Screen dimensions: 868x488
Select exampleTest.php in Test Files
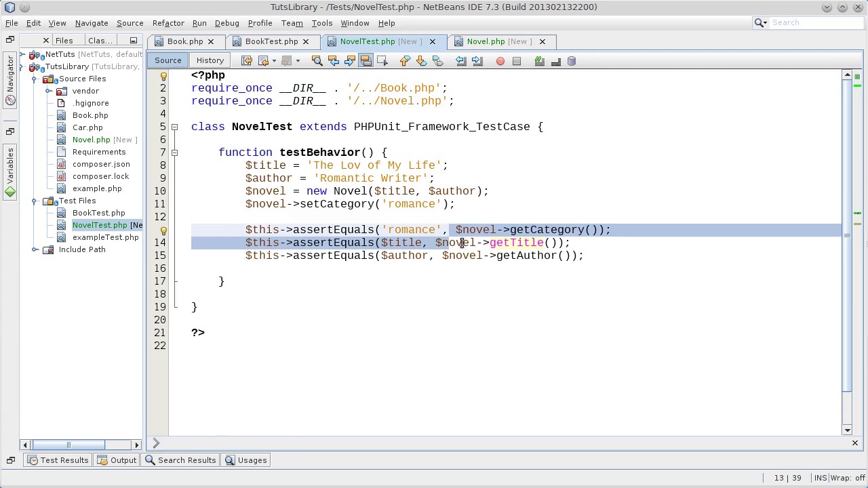(x=105, y=237)
